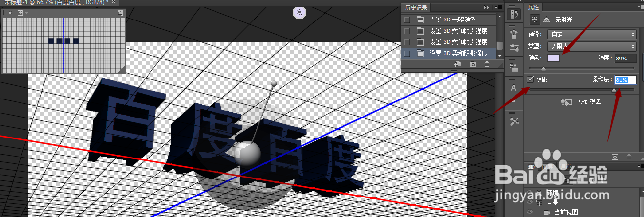Toggle visibility eye of 场景 item
The image size is (644, 217).
click(531, 202)
